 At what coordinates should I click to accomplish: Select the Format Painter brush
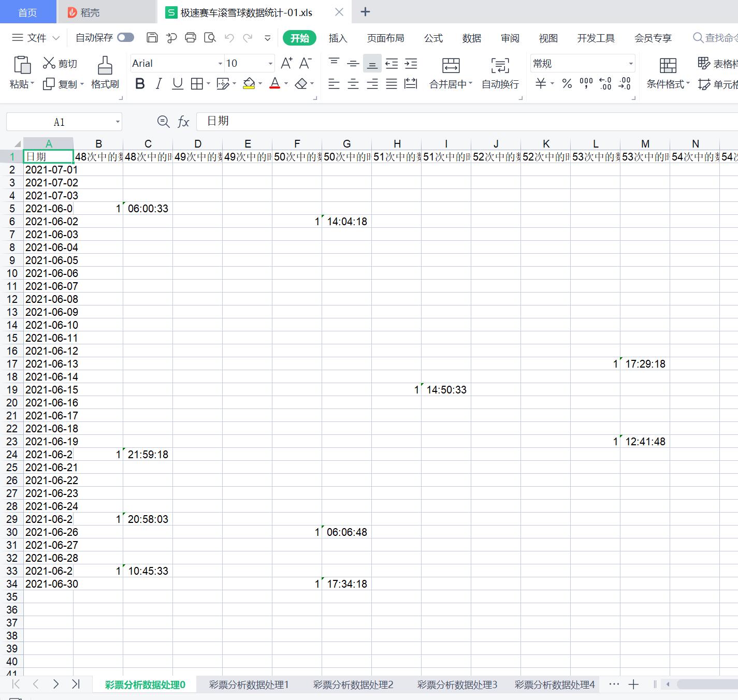coord(105,66)
